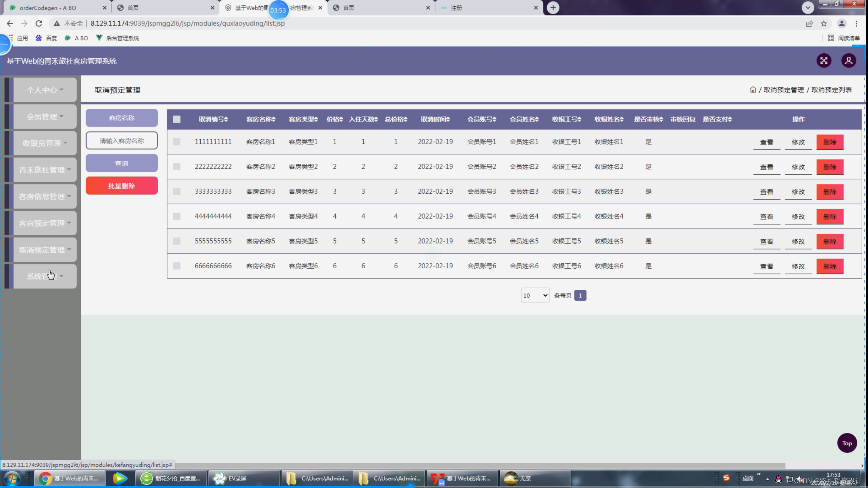Check the row checkbox for 4444444444
The image size is (868, 488).
point(177,216)
